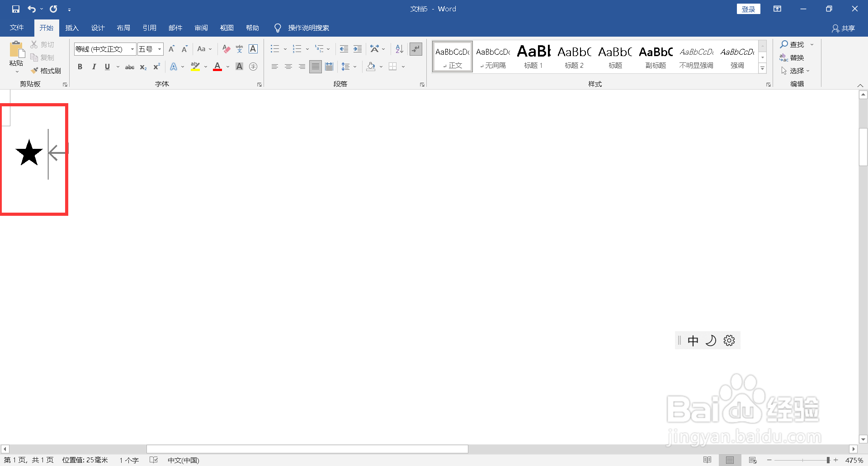
Task: Click the vertical scrollbar thumb
Action: (863, 147)
